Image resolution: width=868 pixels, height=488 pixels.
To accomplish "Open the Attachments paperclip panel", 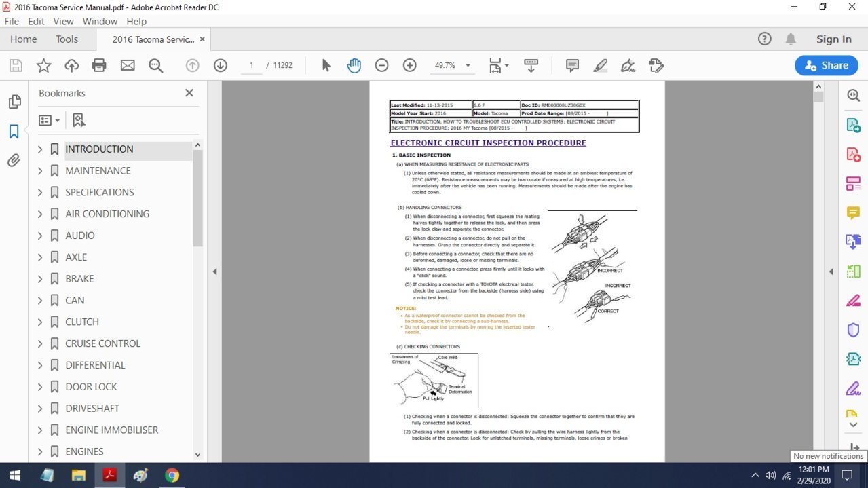I will click(x=14, y=161).
